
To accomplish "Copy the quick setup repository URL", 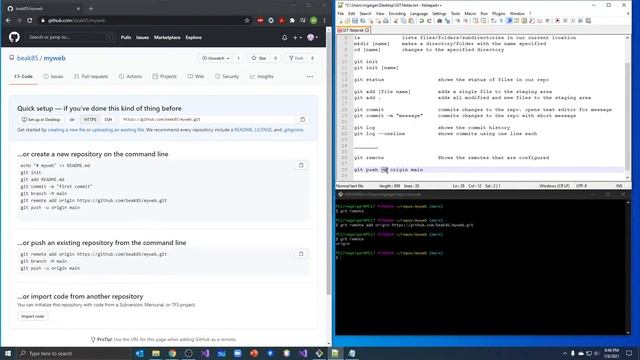I will coord(302,120).
